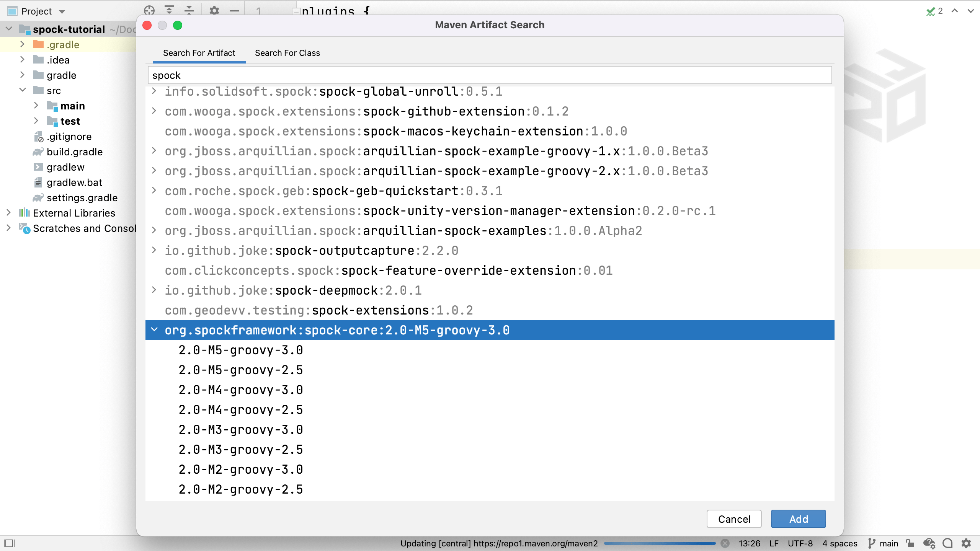Image resolution: width=980 pixels, height=551 pixels.
Task: Collapse the src folder in project tree
Action: (22, 90)
